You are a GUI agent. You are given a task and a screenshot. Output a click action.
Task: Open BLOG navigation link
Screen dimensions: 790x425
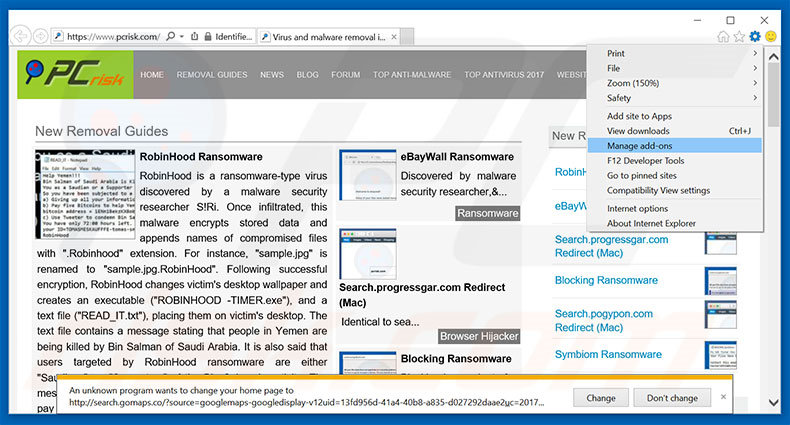[x=307, y=75]
